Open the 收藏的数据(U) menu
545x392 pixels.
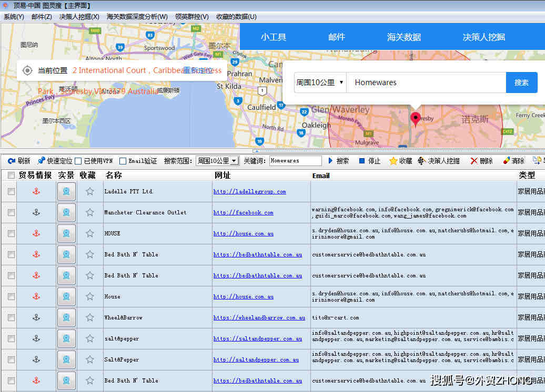236,17
